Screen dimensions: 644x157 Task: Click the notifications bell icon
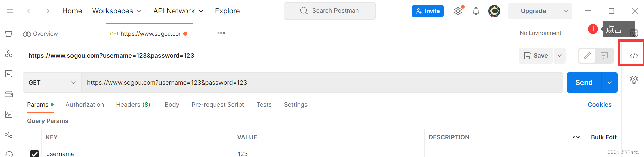click(476, 11)
